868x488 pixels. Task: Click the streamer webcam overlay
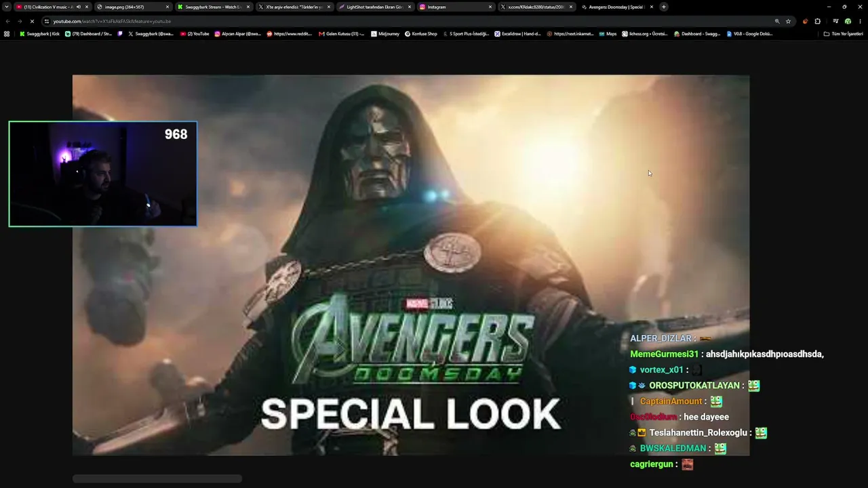coord(103,174)
